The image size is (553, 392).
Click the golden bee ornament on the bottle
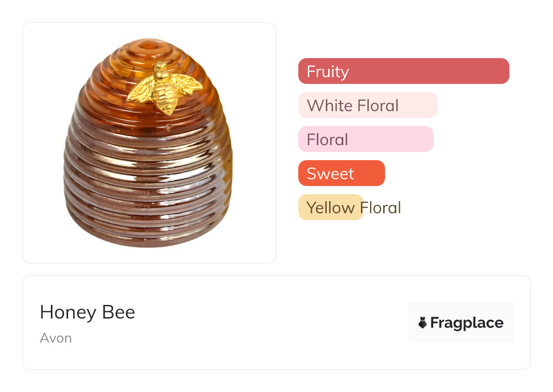pyautogui.click(x=164, y=89)
